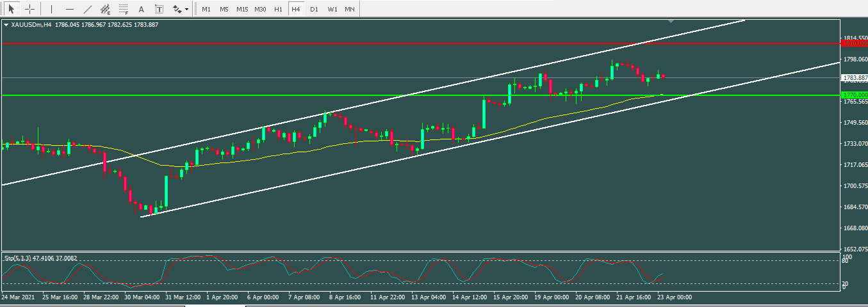Switch to M1 timeframe
The height and width of the screenshot is (307, 868).
[206, 10]
